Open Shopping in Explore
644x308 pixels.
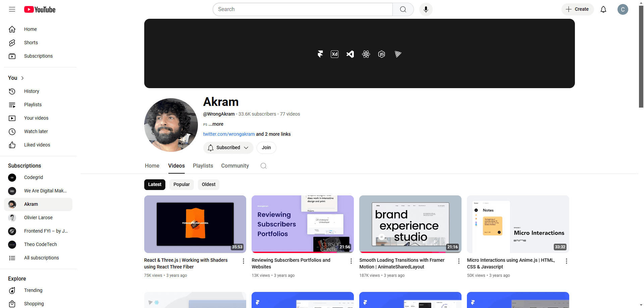coord(38,304)
